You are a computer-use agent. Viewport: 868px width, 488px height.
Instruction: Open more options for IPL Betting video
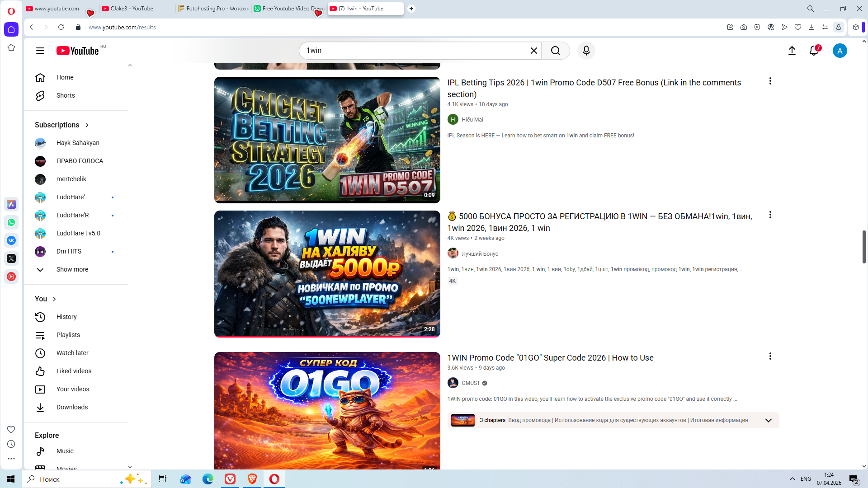pos(770,81)
